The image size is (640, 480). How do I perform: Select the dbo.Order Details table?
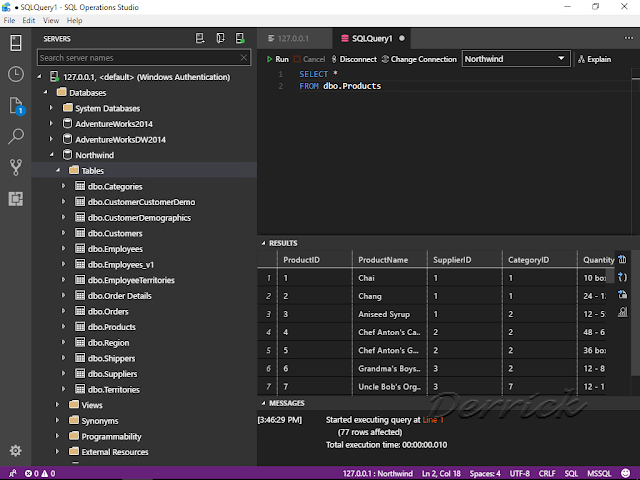(x=120, y=296)
